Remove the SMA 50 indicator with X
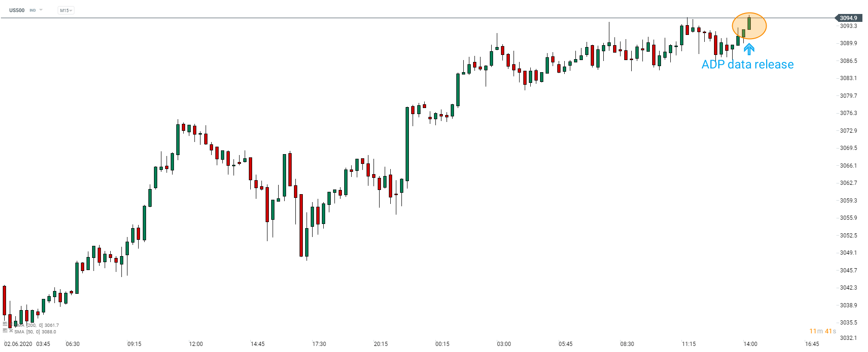This screenshot has width=868, height=352. point(11,331)
